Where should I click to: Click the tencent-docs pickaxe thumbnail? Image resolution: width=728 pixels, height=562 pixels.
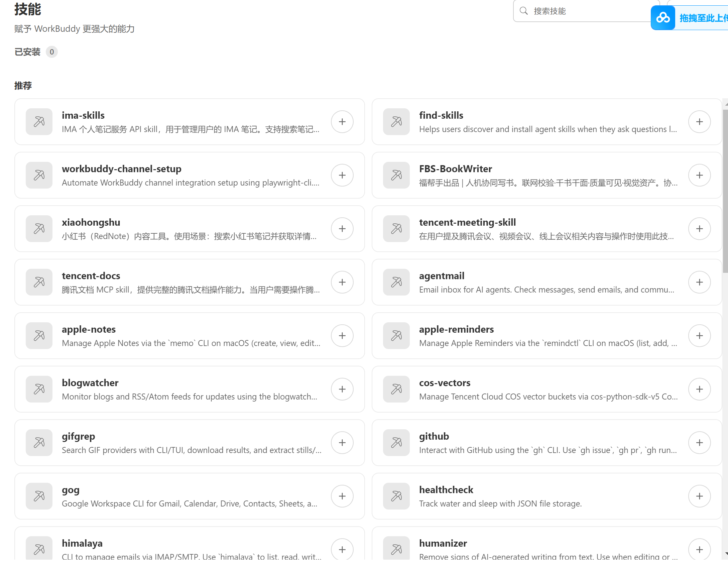[x=39, y=282]
